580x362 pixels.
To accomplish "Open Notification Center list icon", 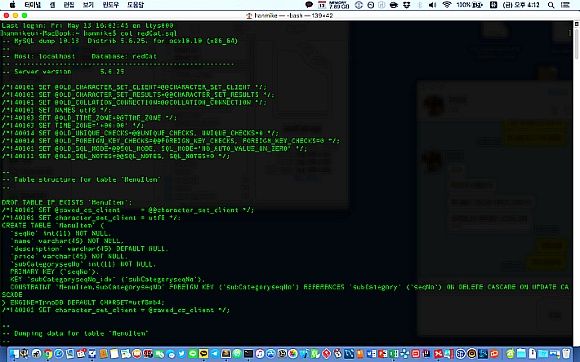I will [565, 5].
